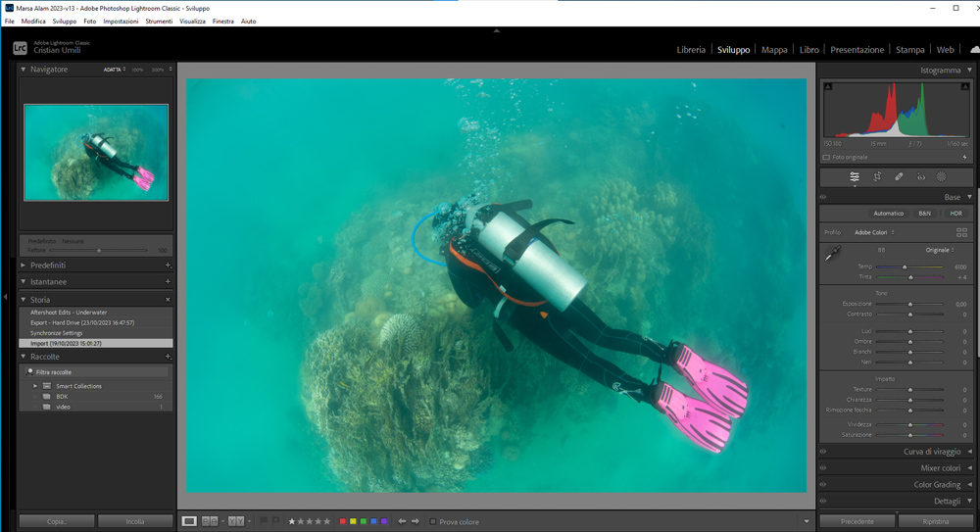Open the Masking tool icon
The image size is (980, 532).
coord(941,177)
